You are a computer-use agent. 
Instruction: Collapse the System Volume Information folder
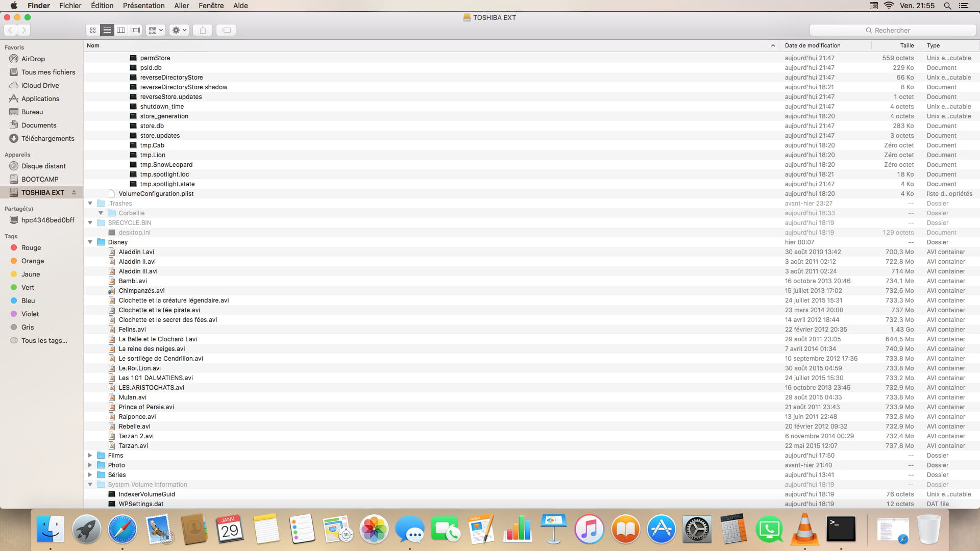click(90, 484)
